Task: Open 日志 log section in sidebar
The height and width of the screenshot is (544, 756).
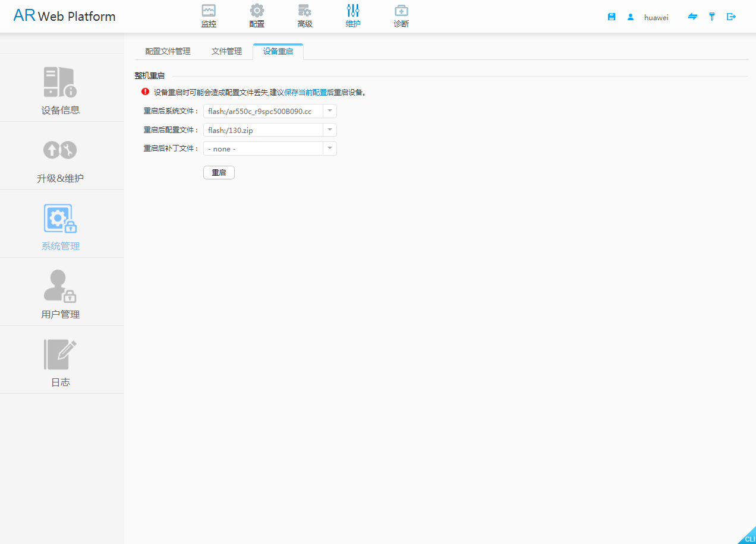Action: pyautogui.click(x=61, y=361)
